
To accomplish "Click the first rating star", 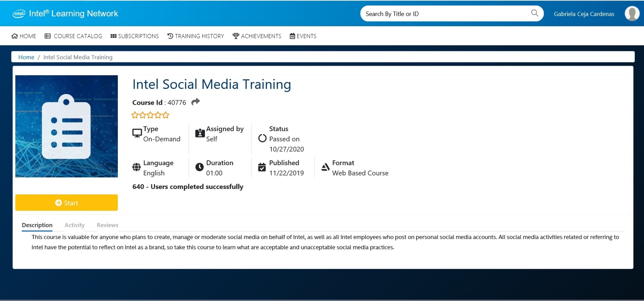I will [x=135, y=115].
